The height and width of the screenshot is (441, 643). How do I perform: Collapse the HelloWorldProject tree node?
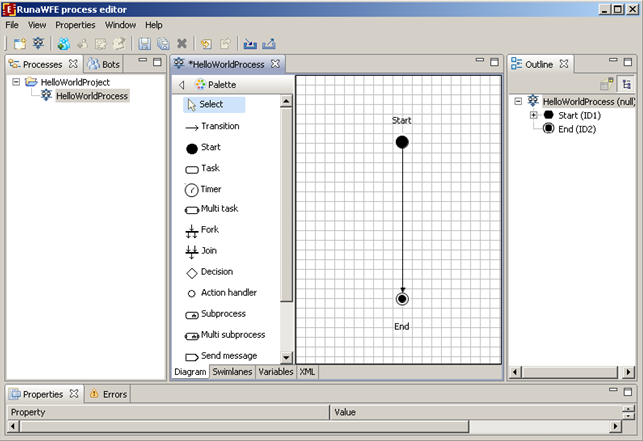pyautogui.click(x=17, y=82)
